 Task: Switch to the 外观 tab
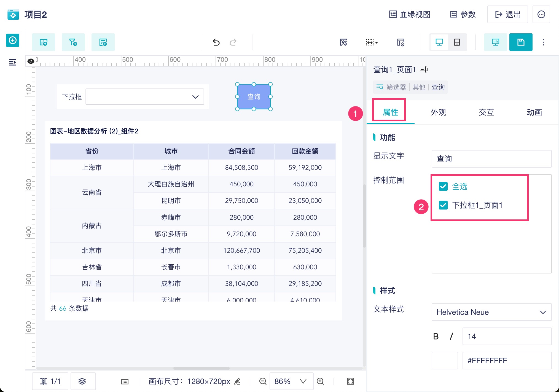point(438,112)
